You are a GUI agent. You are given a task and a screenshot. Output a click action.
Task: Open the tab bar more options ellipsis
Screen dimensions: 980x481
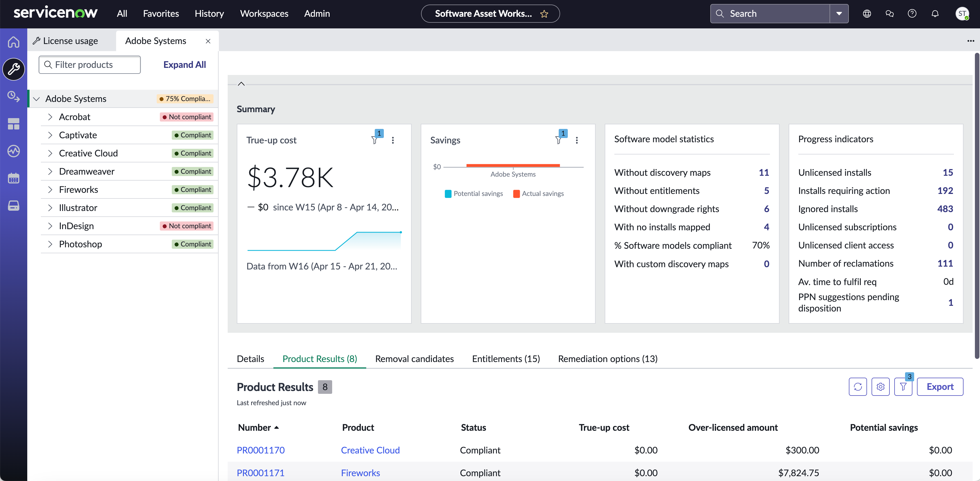971,41
